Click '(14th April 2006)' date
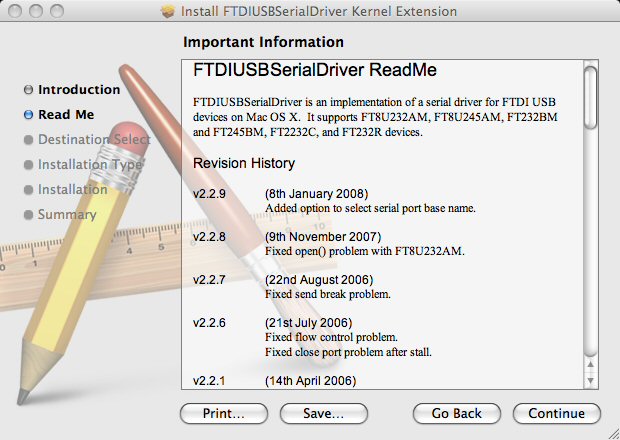This screenshot has height=440, width=620. click(x=310, y=381)
